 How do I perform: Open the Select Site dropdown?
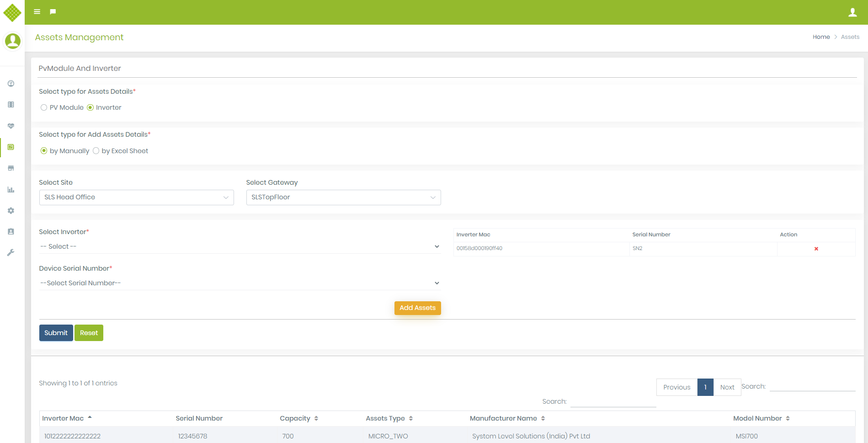(136, 197)
